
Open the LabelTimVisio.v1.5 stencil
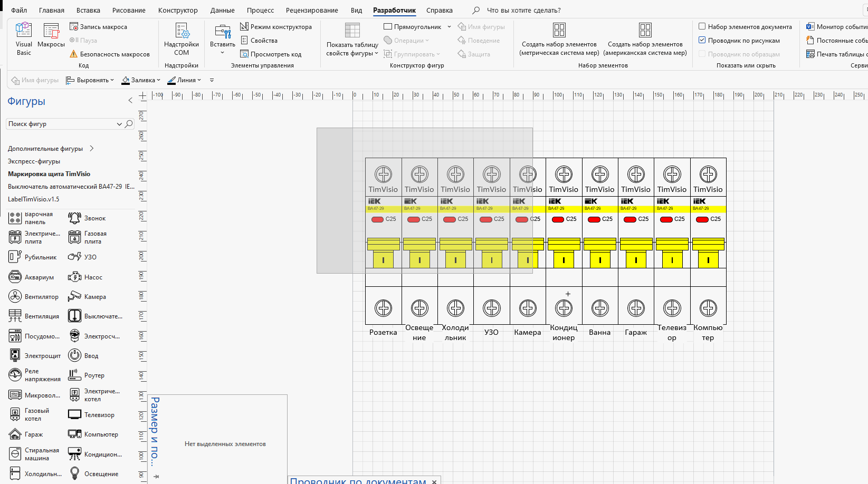click(33, 199)
